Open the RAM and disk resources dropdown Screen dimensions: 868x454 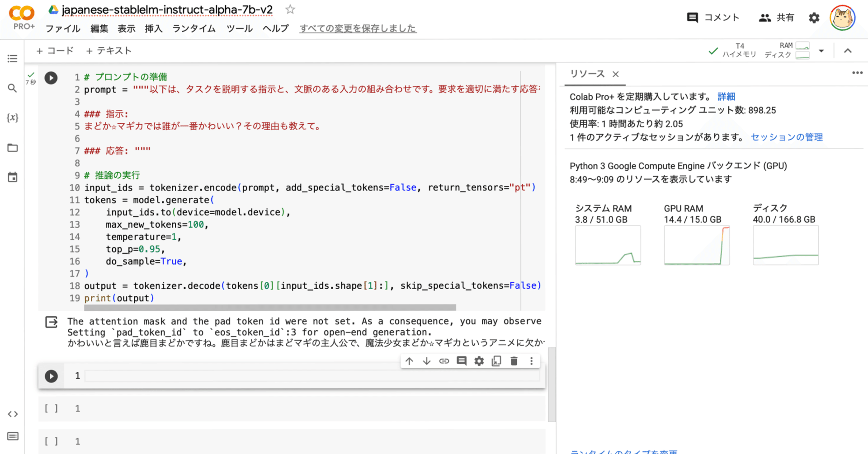pos(821,51)
